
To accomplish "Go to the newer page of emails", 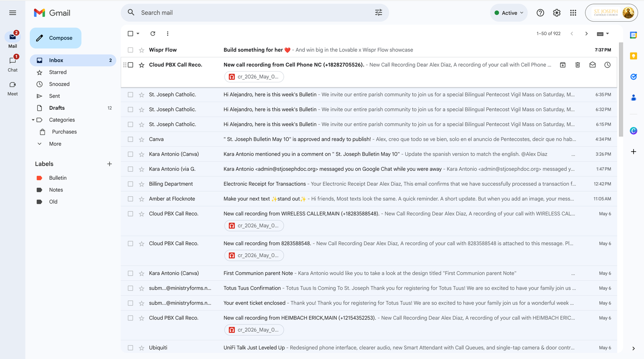I will pos(572,34).
